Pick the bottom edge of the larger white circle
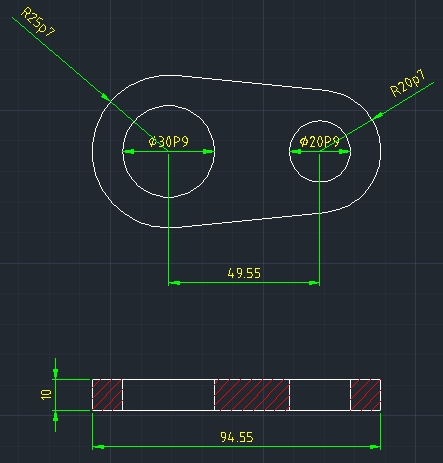 (168, 197)
